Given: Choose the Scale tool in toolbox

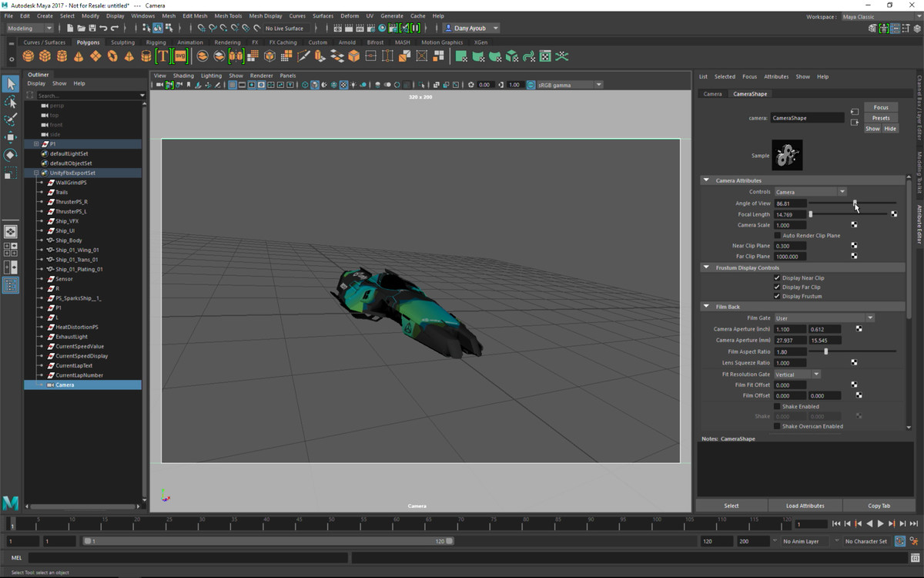Looking at the screenshot, I should pyautogui.click(x=11, y=173).
